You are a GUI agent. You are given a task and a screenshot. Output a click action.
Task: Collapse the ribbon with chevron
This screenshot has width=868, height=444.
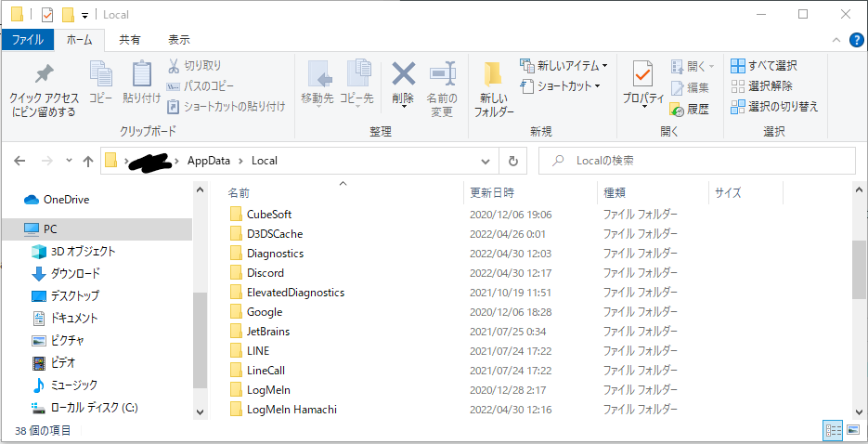[x=836, y=41]
